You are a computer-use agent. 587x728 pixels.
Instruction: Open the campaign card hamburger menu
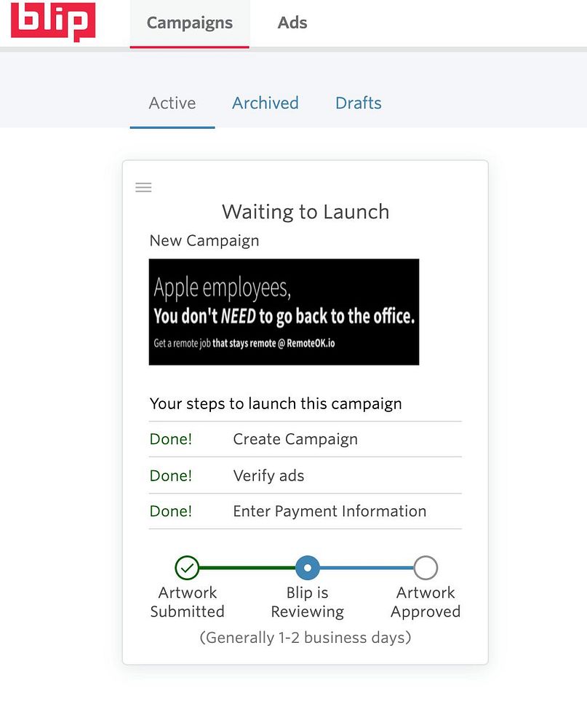pos(143,187)
